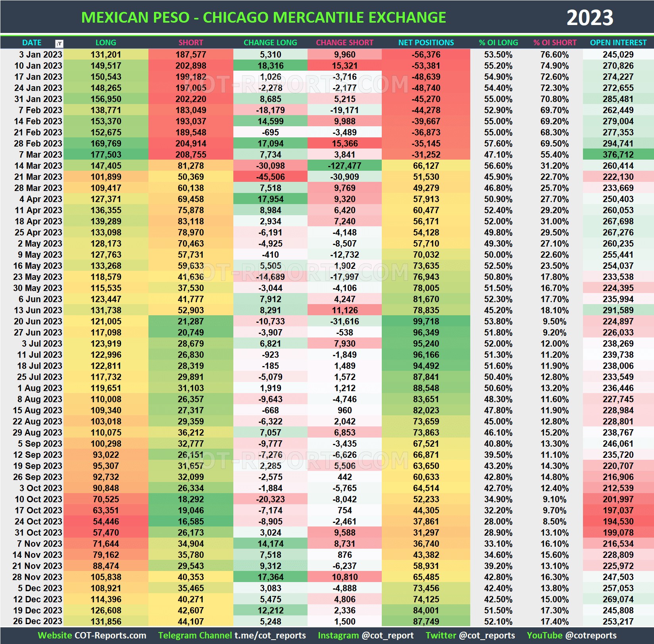Viewport: 654px width, 644px height.
Task: Click the filter icon beside the DATE header
Action: 58,42
